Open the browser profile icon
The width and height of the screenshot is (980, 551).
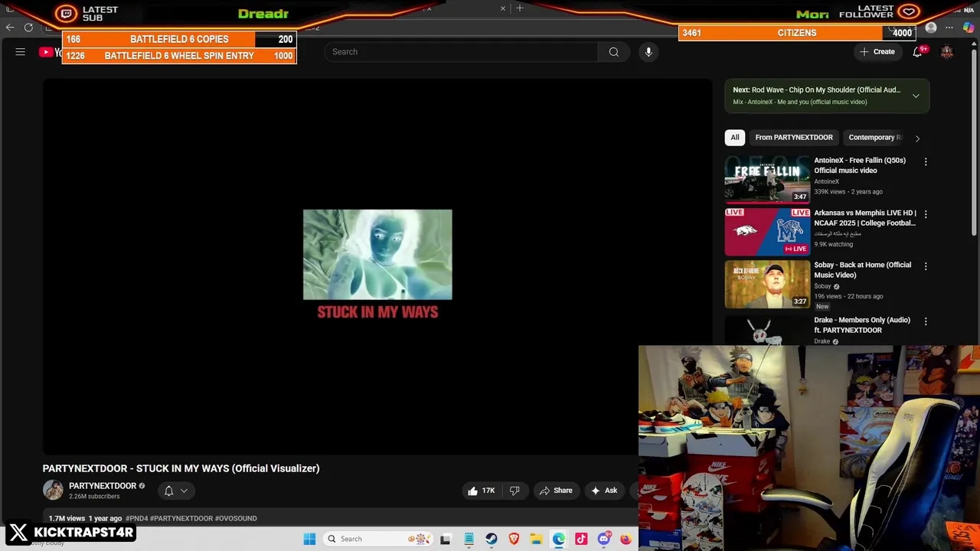(931, 28)
